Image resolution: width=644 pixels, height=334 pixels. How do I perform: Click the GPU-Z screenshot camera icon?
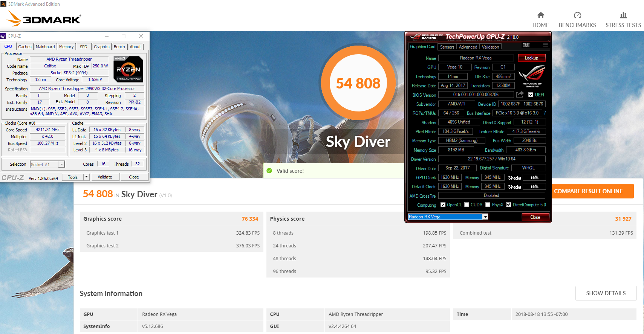526,45
